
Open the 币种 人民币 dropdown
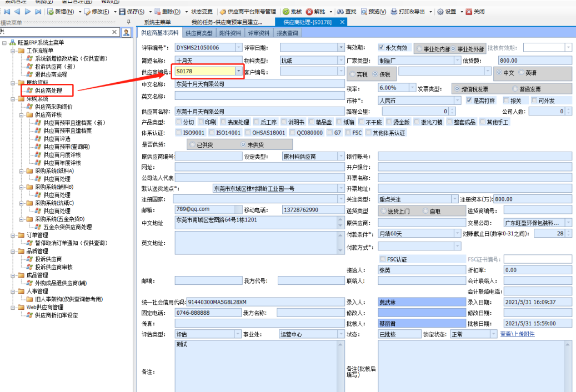pyautogui.click(x=457, y=100)
